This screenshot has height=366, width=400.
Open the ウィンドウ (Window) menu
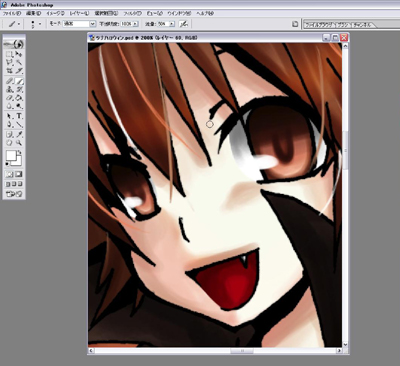[x=179, y=13]
